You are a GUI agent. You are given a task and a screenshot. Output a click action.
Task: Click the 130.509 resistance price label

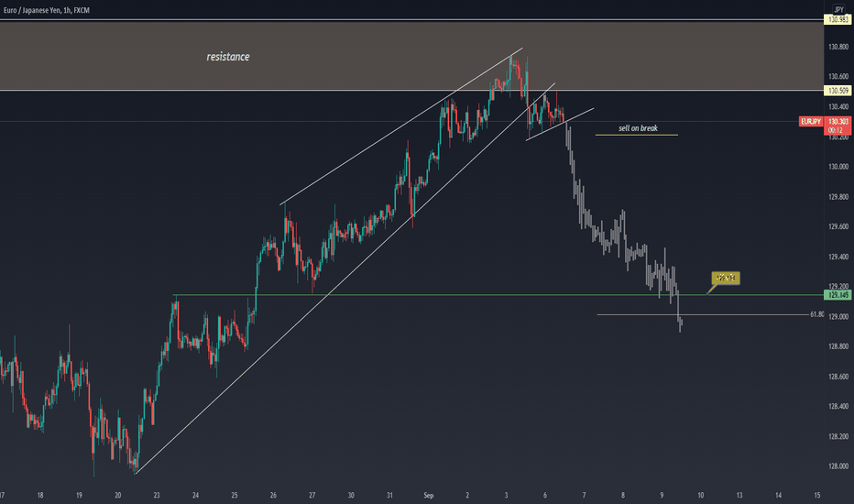838,91
